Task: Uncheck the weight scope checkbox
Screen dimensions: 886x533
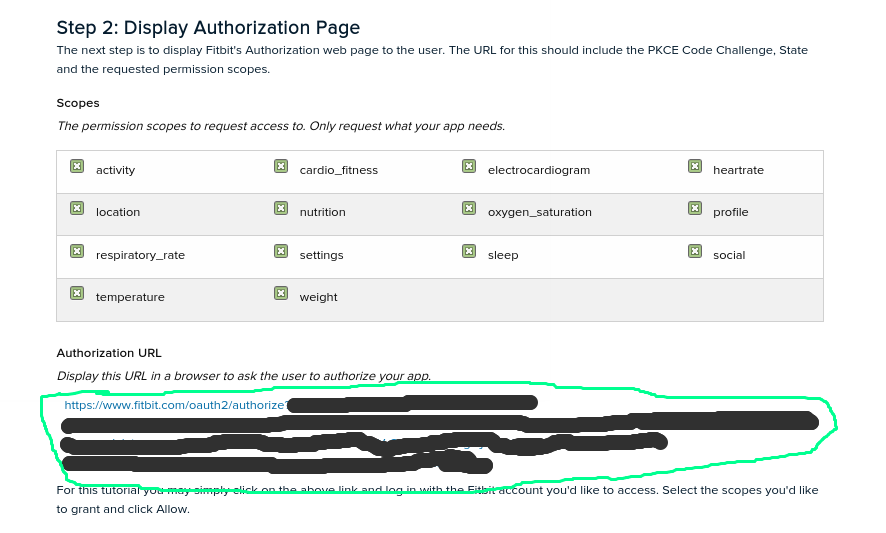Action: 281,293
